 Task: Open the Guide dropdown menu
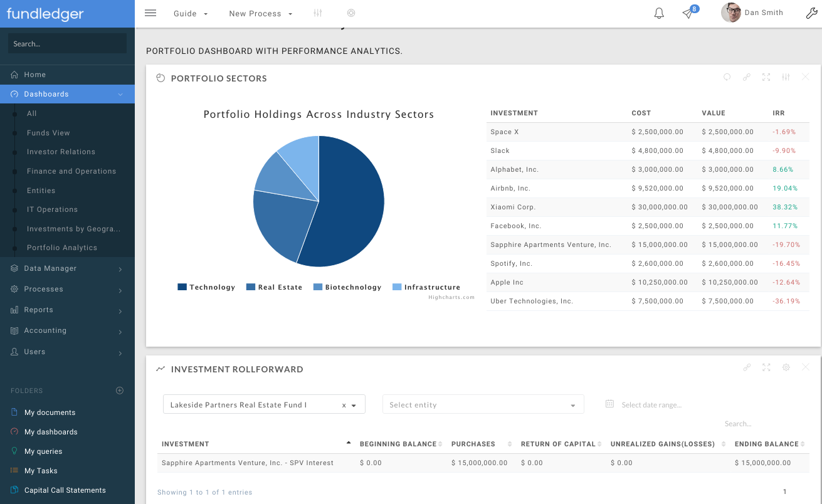point(191,13)
